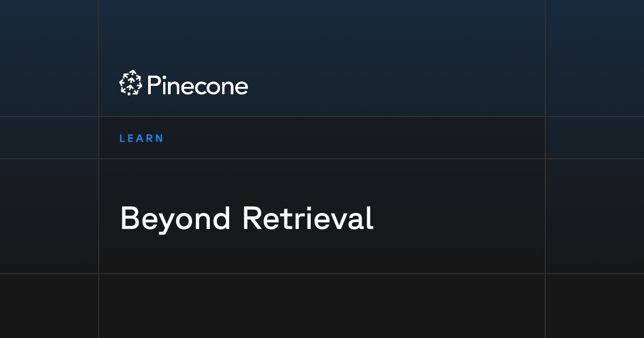Open the blue LEARN label
The width and height of the screenshot is (644, 338).
(x=141, y=138)
